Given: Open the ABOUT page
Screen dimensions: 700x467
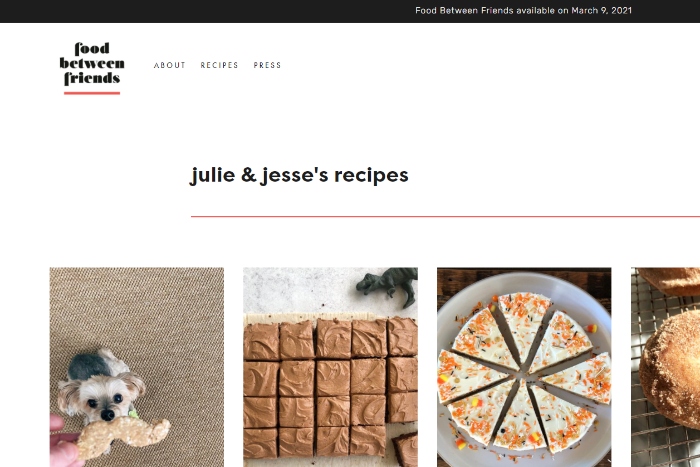Looking at the screenshot, I should tap(170, 65).
